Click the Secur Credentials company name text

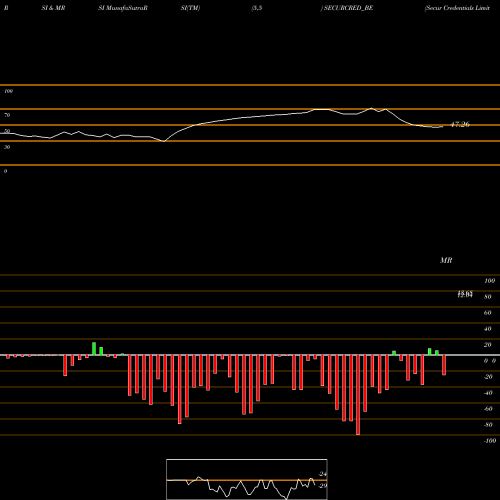(x=457, y=8)
